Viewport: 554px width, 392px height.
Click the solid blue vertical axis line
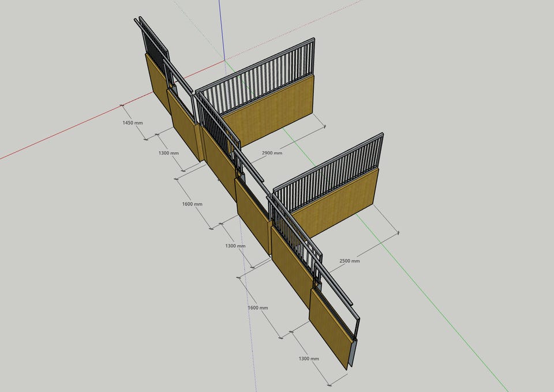point(222,30)
